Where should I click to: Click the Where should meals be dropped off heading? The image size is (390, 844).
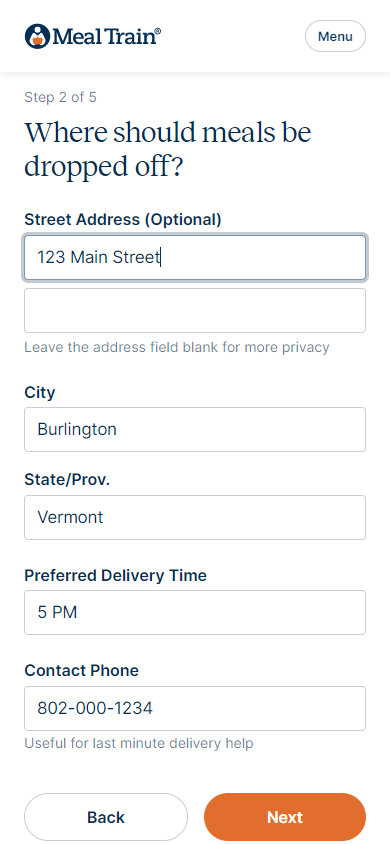[x=168, y=150]
